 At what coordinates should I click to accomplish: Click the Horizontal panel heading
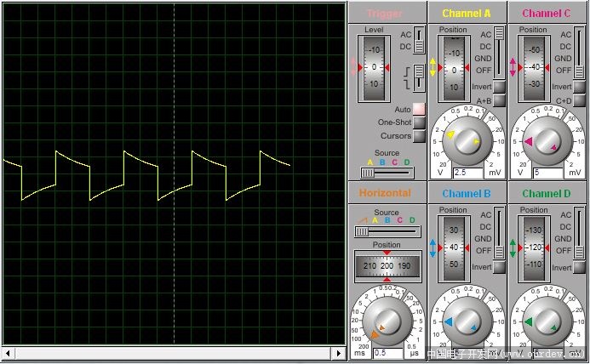point(385,193)
